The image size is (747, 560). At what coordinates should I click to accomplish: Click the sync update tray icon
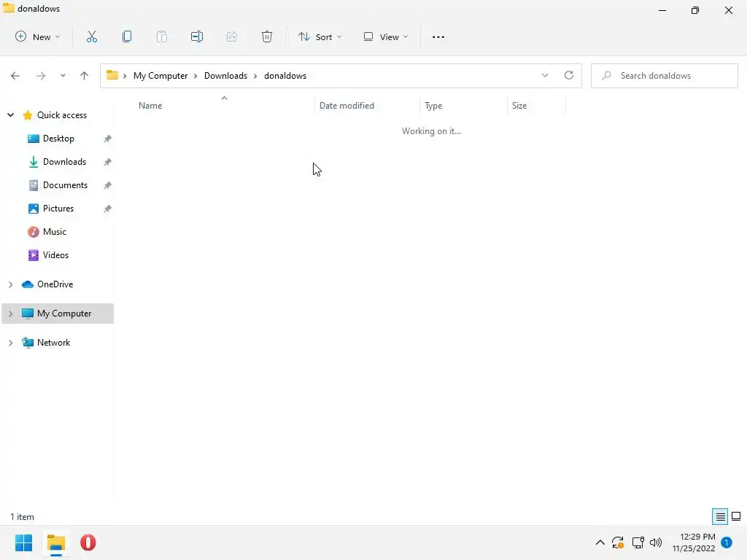(618, 542)
